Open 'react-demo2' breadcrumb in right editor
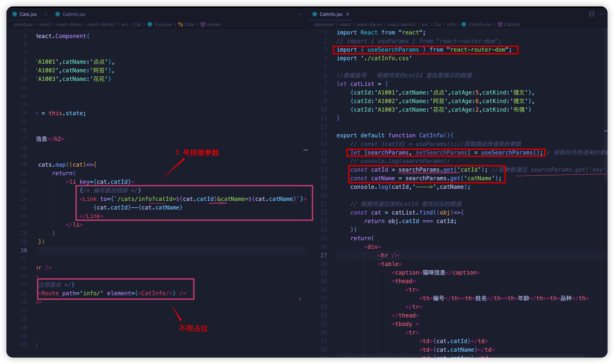 [x=401, y=24]
